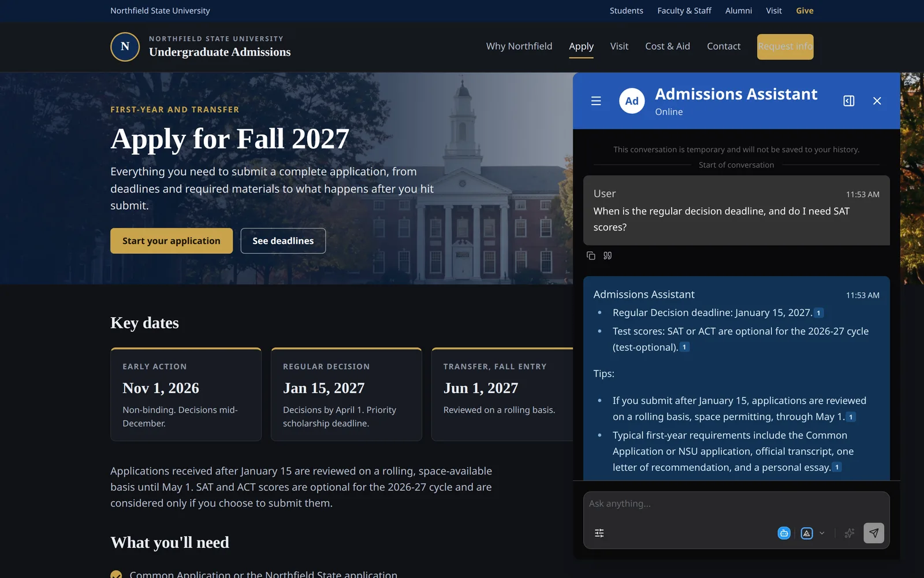
Task: Open citation 1 after Regular Decision deadline
Action: tap(818, 313)
